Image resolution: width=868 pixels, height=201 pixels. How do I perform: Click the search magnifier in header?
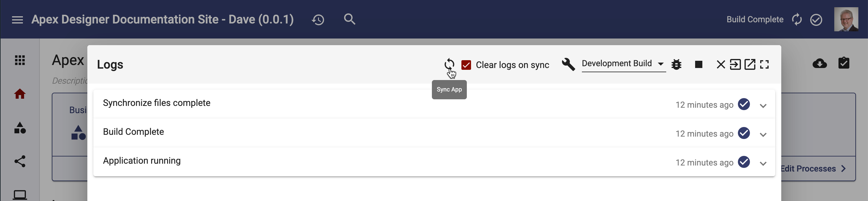pos(349,19)
